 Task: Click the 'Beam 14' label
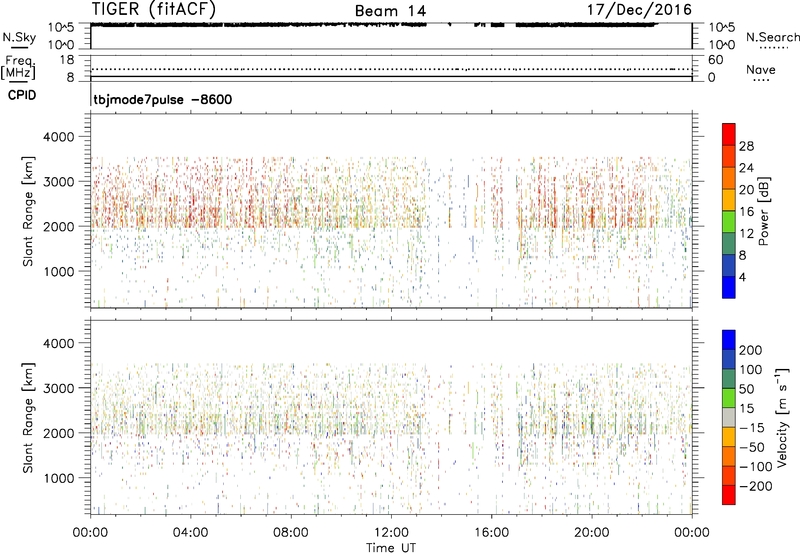pyautogui.click(x=390, y=11)
